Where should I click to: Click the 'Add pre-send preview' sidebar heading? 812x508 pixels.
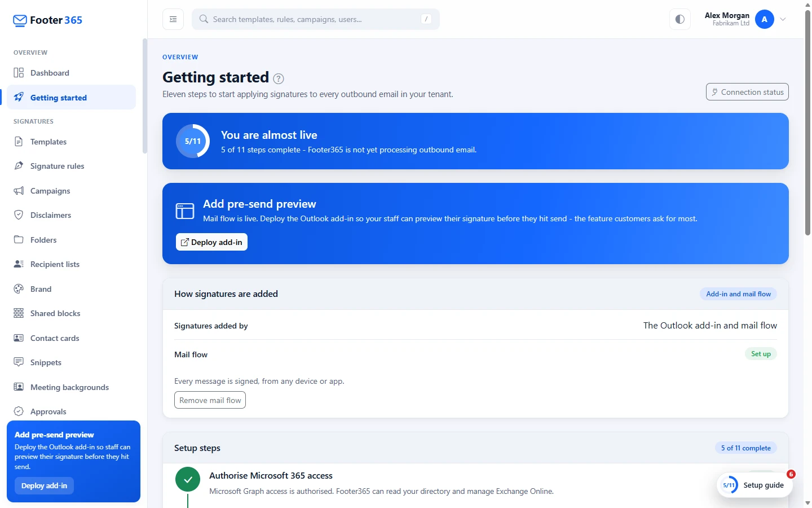click(x=54, y=435)
